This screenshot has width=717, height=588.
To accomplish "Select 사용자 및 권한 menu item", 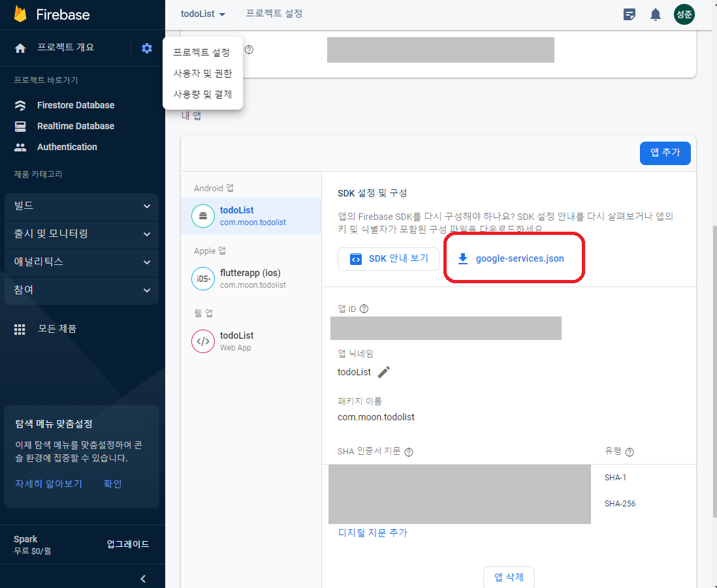I will pyautogui.click(x=202, y=74).
